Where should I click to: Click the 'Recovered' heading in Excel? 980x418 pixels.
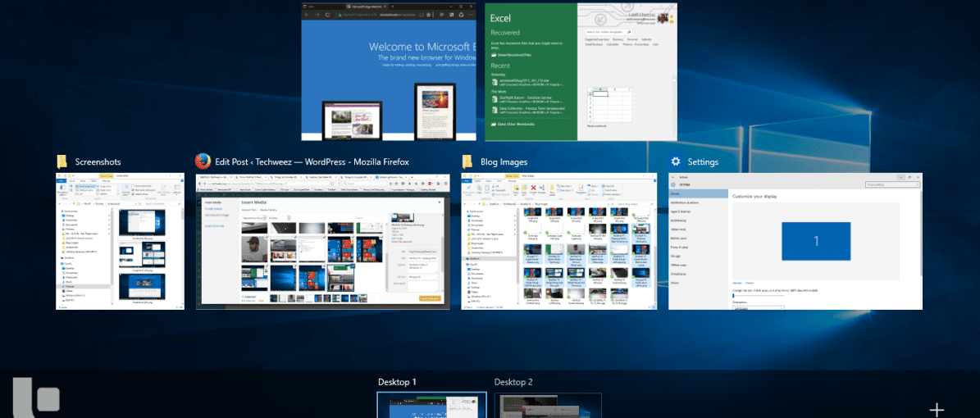pyautogui.click(x=507, y=33)
